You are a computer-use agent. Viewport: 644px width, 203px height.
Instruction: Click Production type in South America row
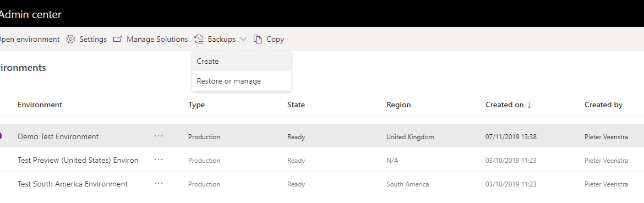click(204, 184)
